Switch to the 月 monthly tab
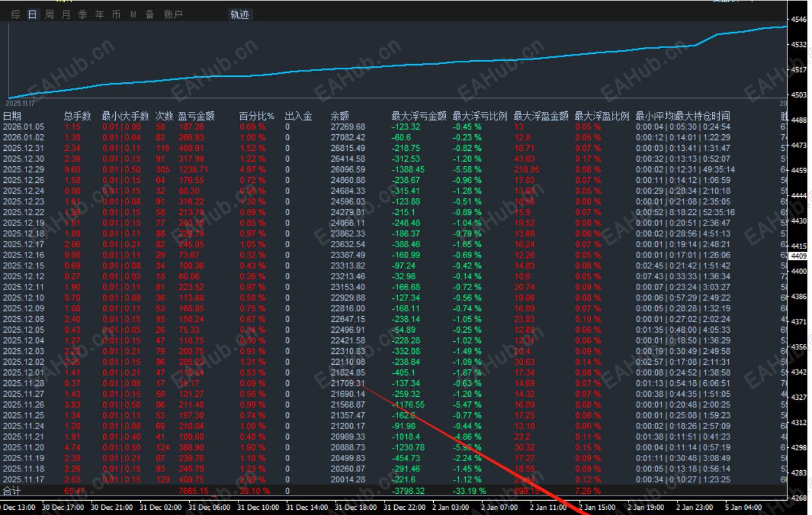The height and width of the screenshot is (515, 812). (x=66, y=14)
